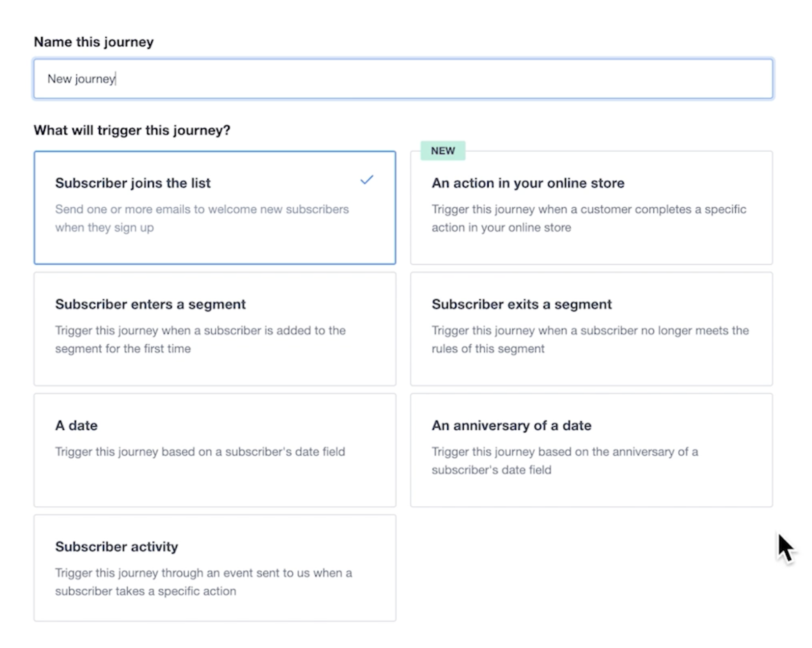
Task: Click the "based on a subscriber's date field" description
Action: pyautogui.click(x=200, y=452)
